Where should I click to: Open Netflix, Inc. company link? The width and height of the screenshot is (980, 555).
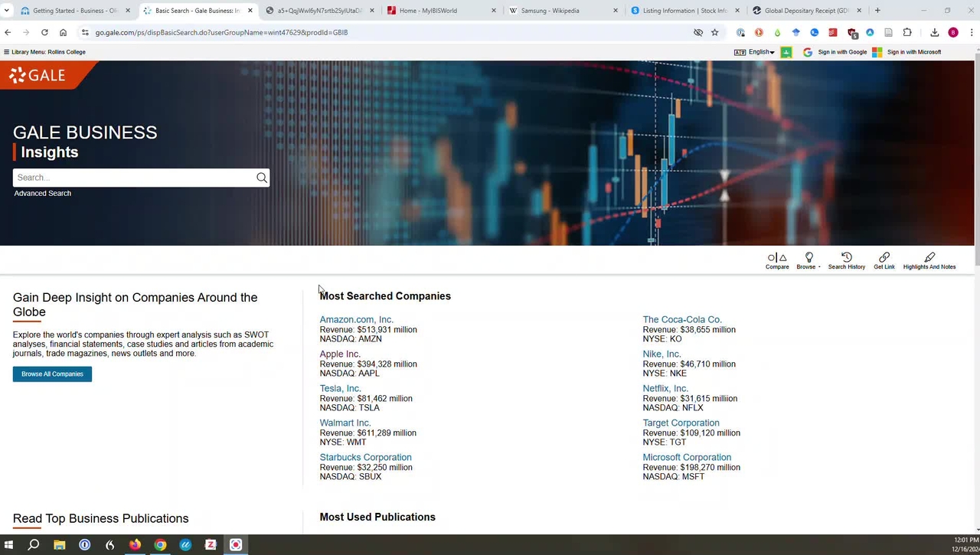click(665, 388)
